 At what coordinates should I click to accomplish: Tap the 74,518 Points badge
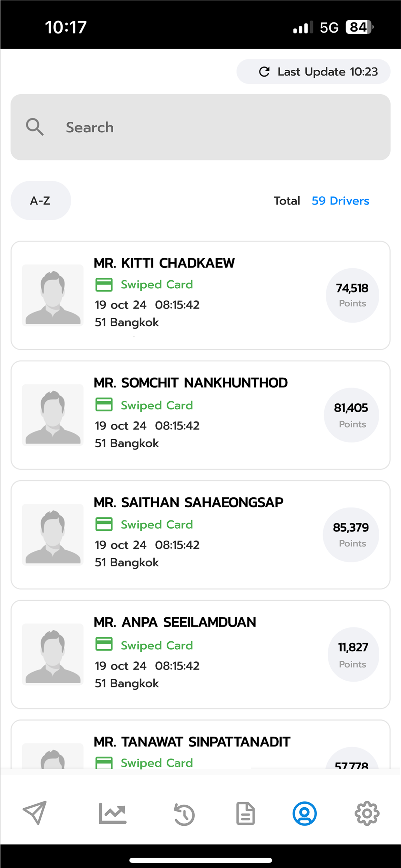(x=352, y=295)
